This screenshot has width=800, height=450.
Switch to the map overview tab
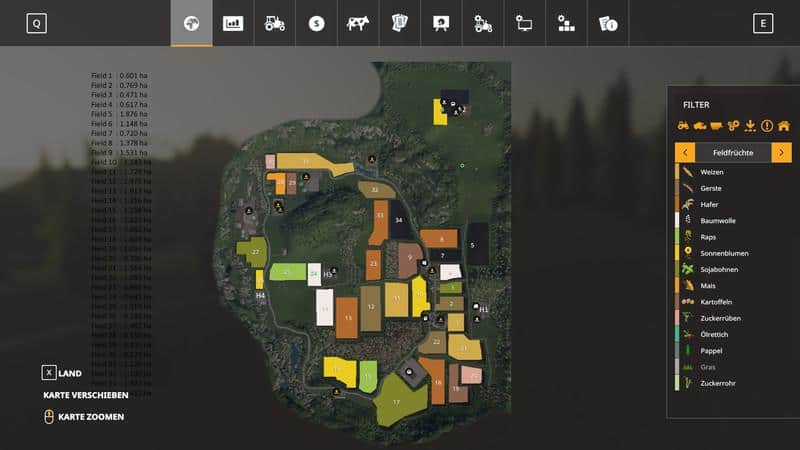191,24
